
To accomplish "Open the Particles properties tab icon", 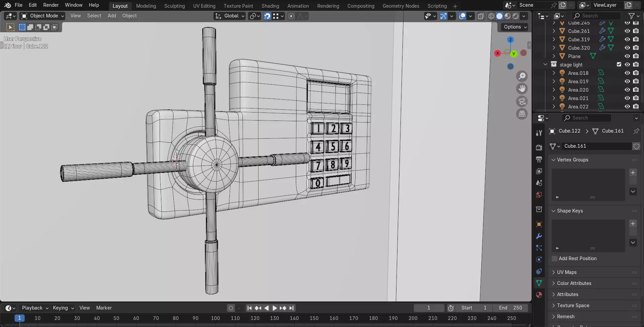I will [539, 248].
